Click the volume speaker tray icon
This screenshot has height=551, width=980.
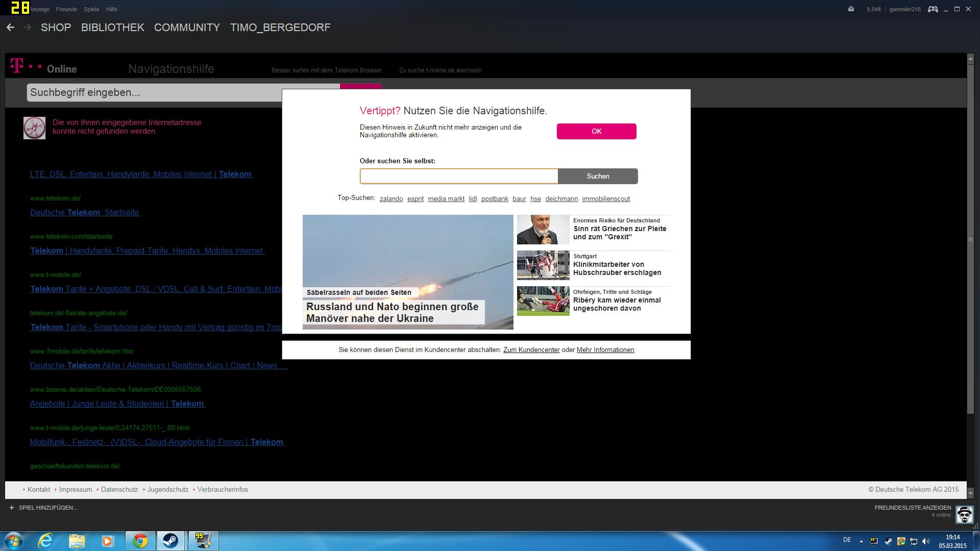(926, 541)
